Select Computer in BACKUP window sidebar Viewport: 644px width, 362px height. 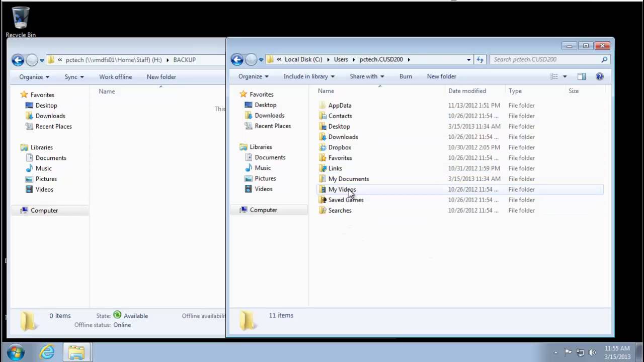tap(44, 211)
